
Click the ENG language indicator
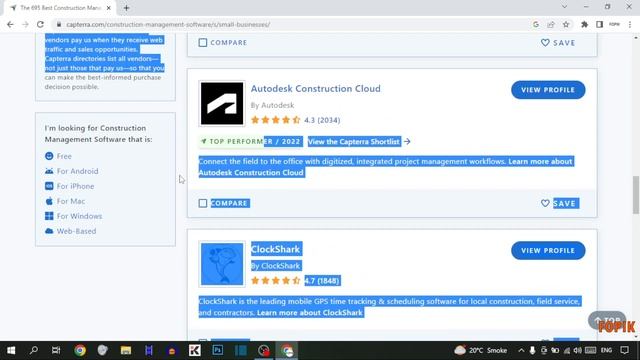coord(607,350)
